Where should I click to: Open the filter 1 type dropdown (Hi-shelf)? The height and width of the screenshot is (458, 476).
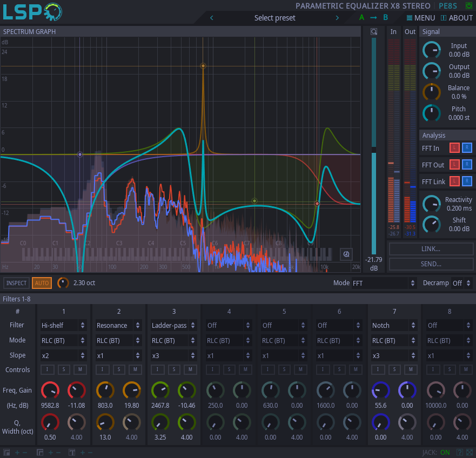click(x=63, y=325)
